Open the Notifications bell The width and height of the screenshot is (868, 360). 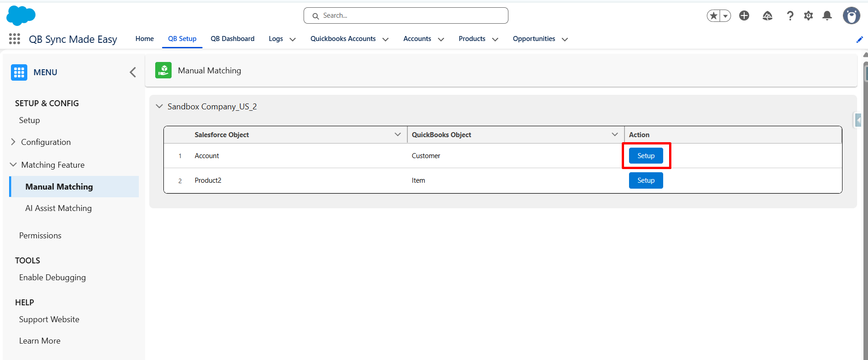(x=827, y=16)
